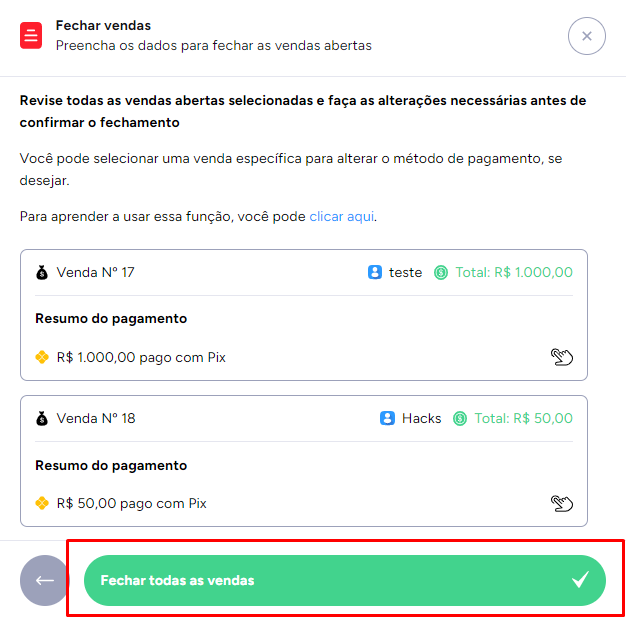The width and height of the screenshot is (626, 619).
Task: Click "R$ 50,00 pago com Pix" payment line
Action: pyautogui.click(x=131, y=503)
